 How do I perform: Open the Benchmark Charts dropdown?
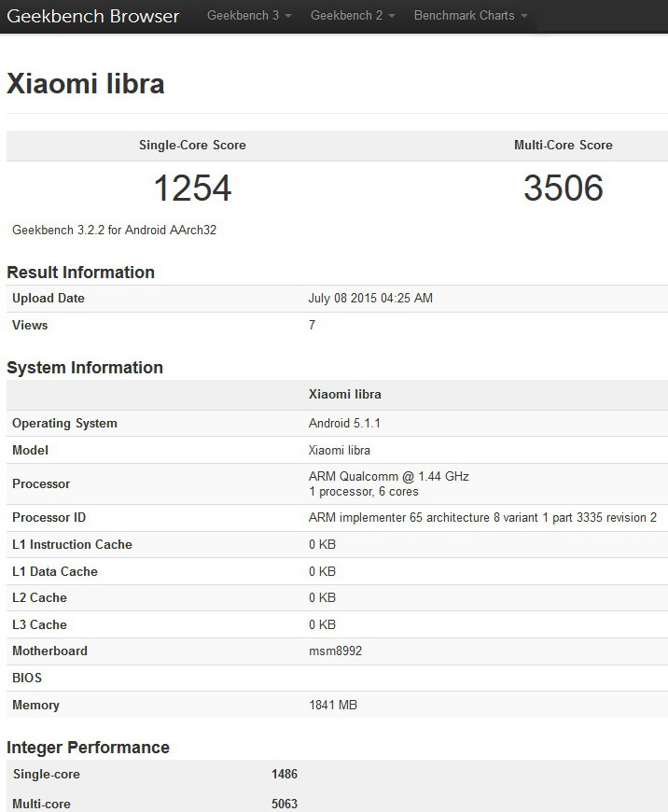pos(471,16)
